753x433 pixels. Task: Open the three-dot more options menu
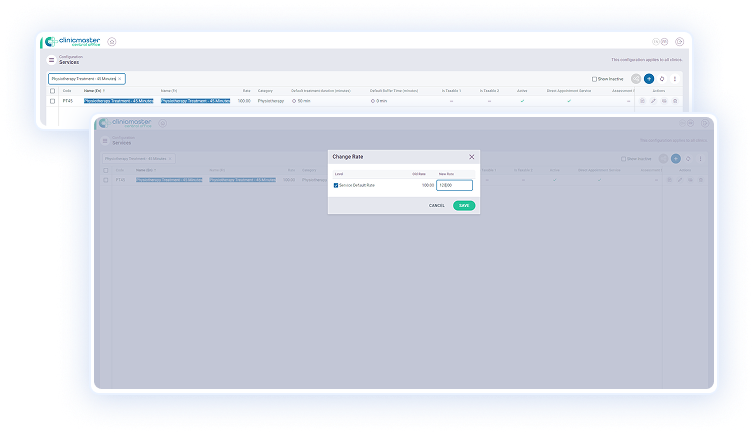point(675,78)
